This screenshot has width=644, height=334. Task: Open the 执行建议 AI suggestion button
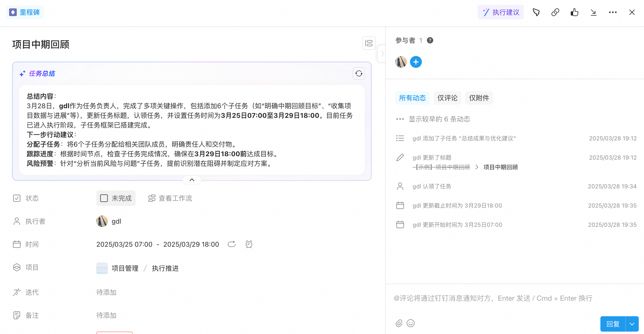tap(500, 12)
